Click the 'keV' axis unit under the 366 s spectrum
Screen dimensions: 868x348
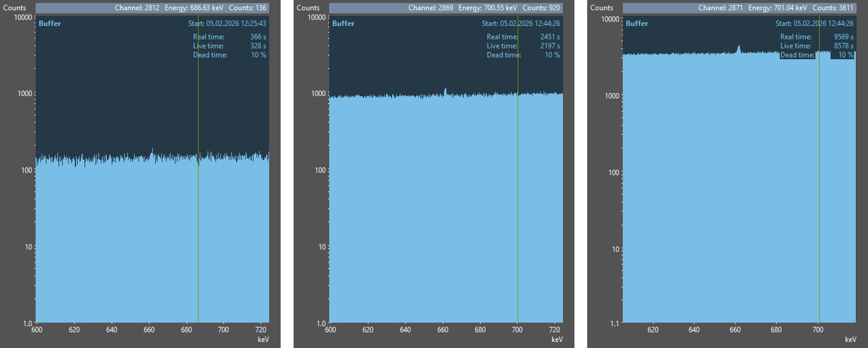(263, 340)
